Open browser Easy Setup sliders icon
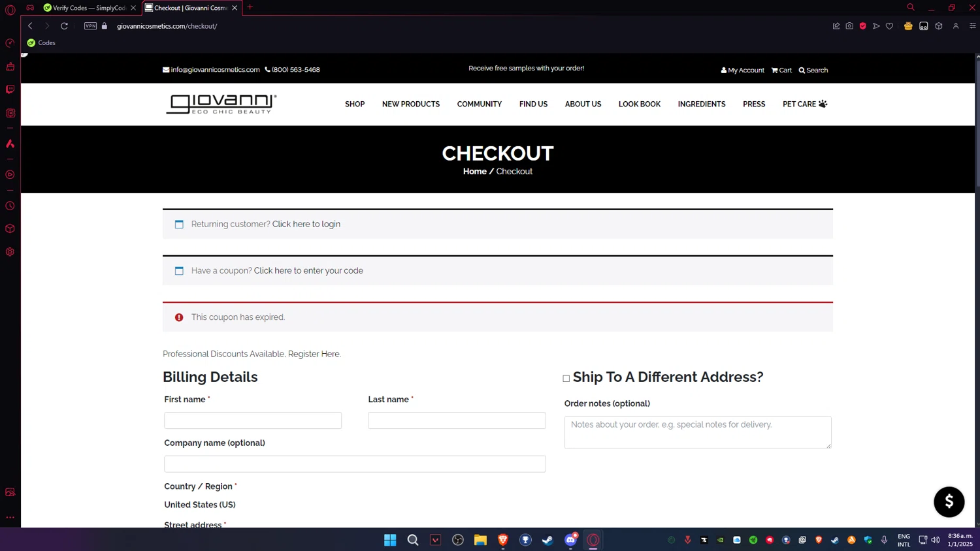Image resolution: width=980 pixels, height=551 pixels. 973,26
